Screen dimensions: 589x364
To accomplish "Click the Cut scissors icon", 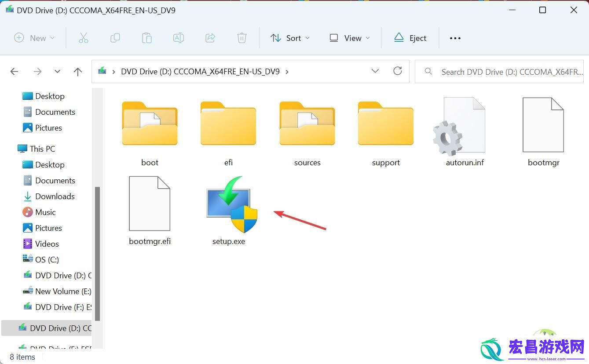I will 84,38.
